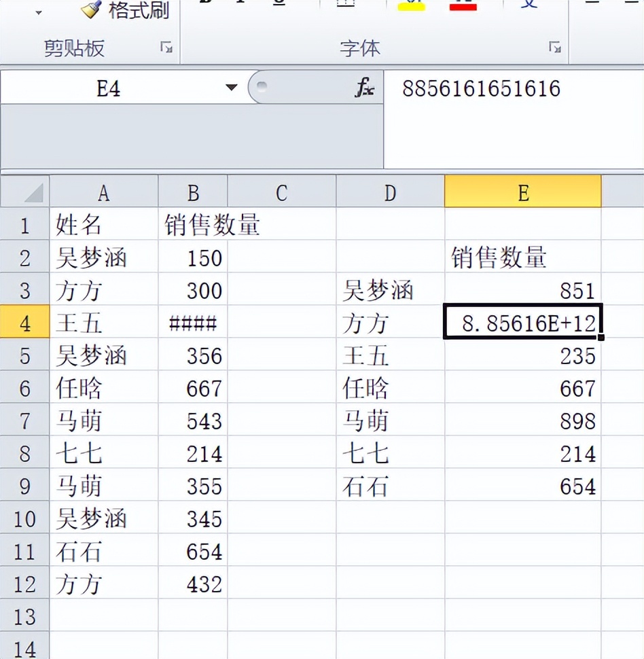Click the Insert Function fx icon
Screen dimensions: 644x659
coord(364,88)
